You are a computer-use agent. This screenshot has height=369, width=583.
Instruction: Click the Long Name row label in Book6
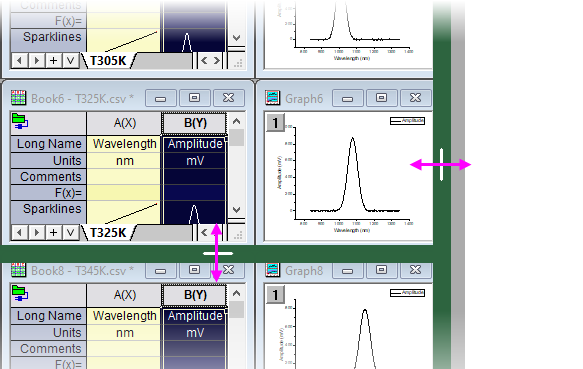(48, 144)
